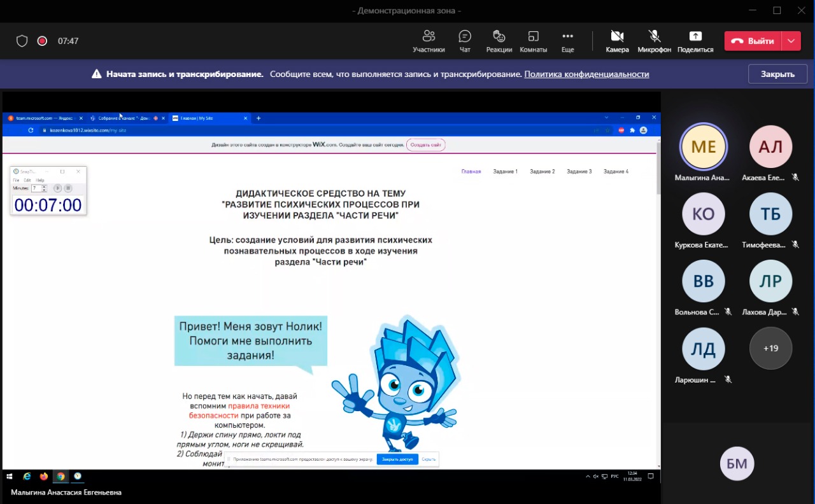Open the Reactions (Реакции) menu
The image size is (815, 504).
coord(499,41)
